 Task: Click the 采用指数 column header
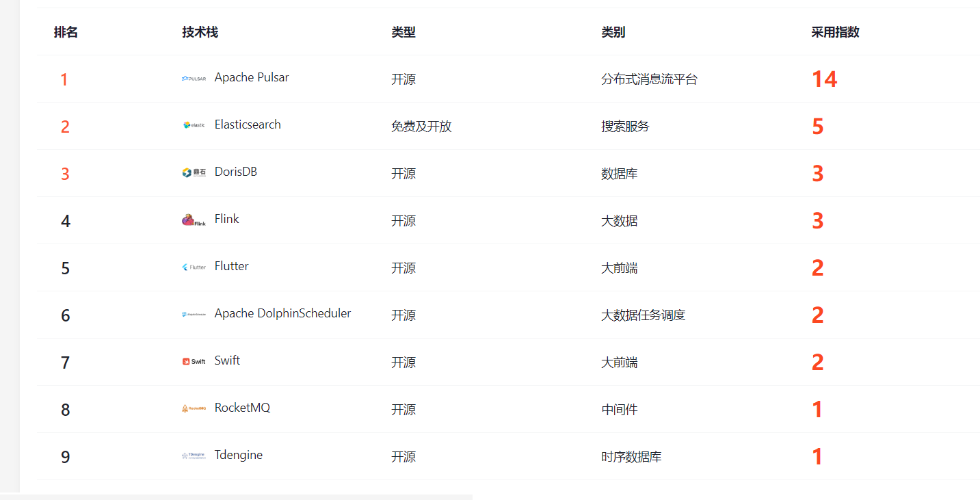835,32
